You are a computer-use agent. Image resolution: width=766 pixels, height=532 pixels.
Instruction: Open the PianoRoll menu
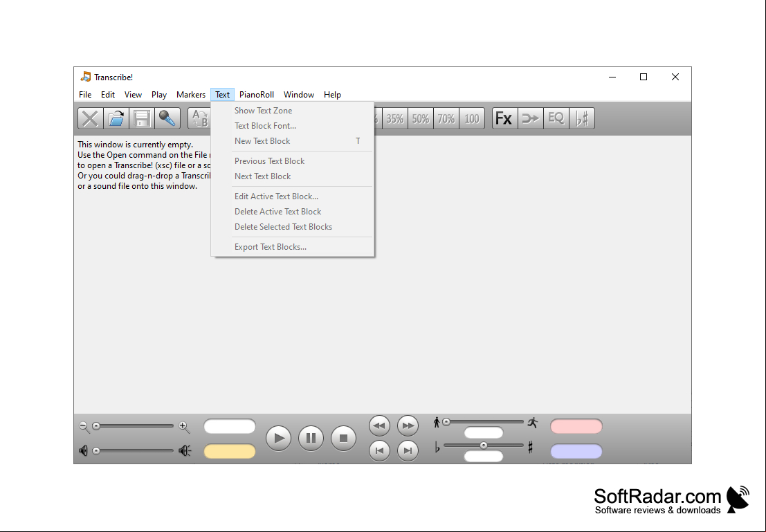coord(257,95)
